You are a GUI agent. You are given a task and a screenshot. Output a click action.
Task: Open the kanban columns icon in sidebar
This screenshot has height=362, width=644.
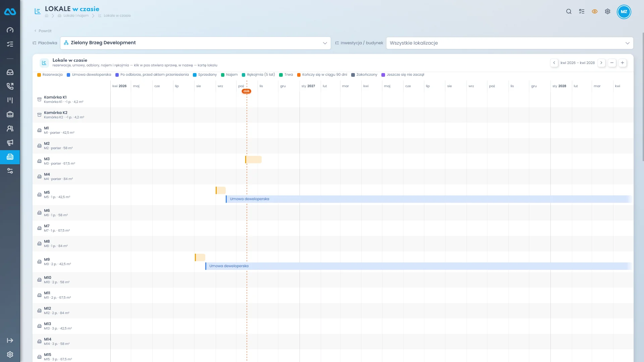click(10, 100)
